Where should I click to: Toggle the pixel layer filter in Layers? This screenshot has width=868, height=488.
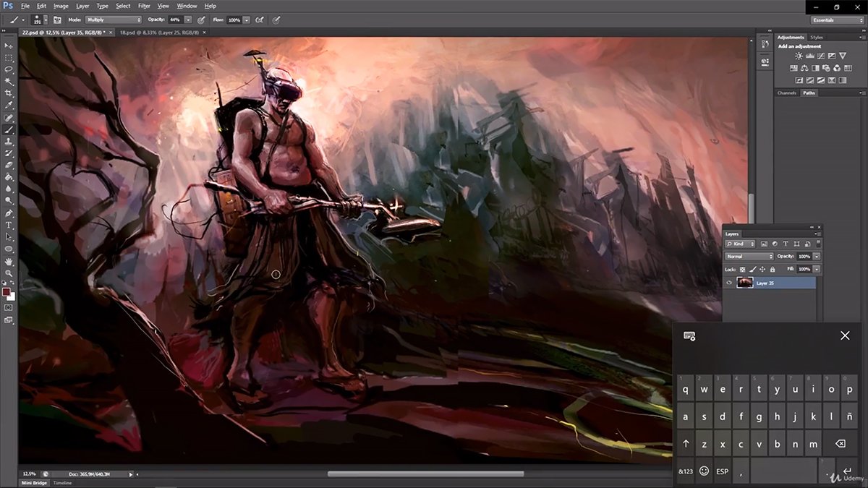coord(764,244)
